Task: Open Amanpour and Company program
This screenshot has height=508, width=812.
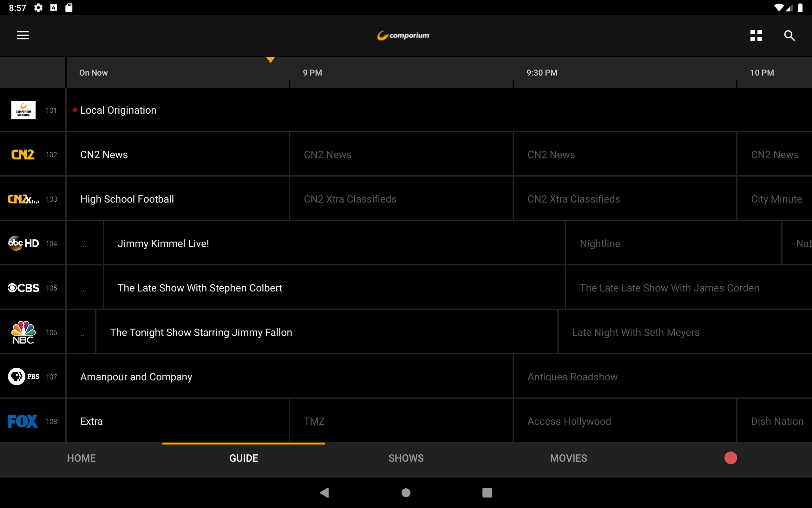Action: pos(290,377)
